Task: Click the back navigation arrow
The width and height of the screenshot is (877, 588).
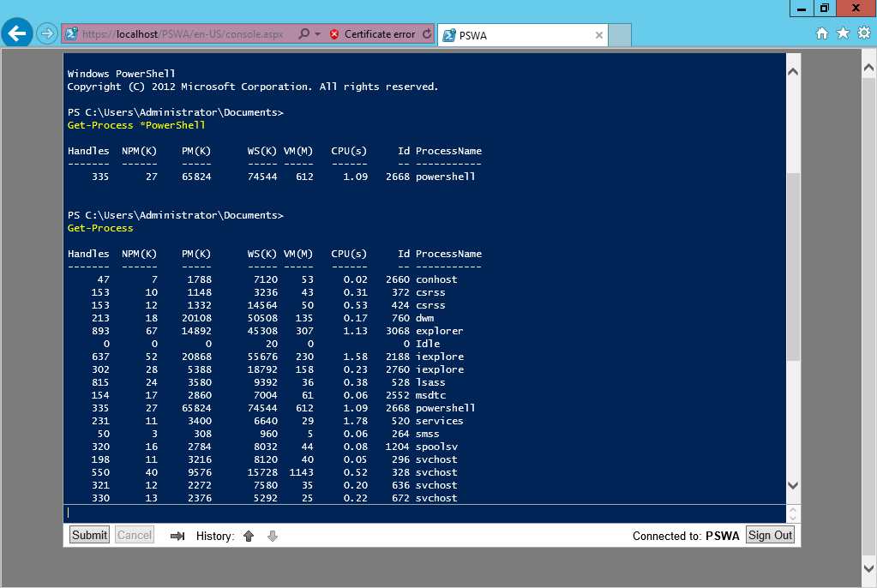Action: 17,33
